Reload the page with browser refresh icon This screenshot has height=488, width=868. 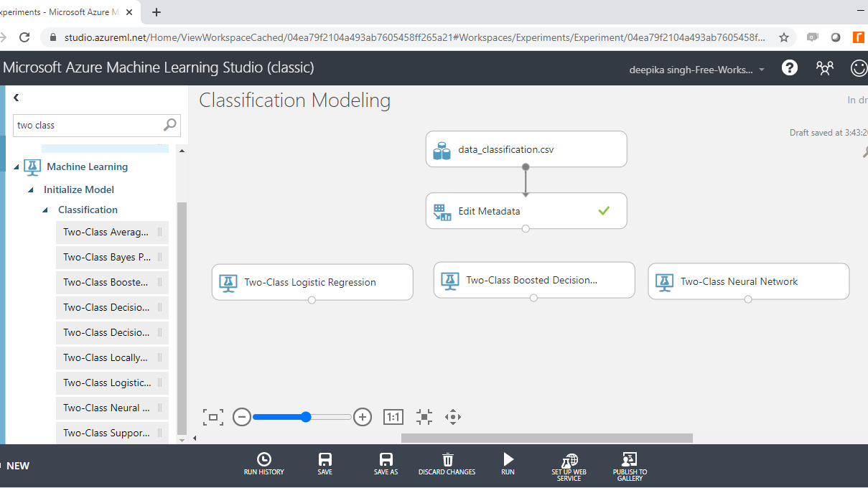point(24,37)
